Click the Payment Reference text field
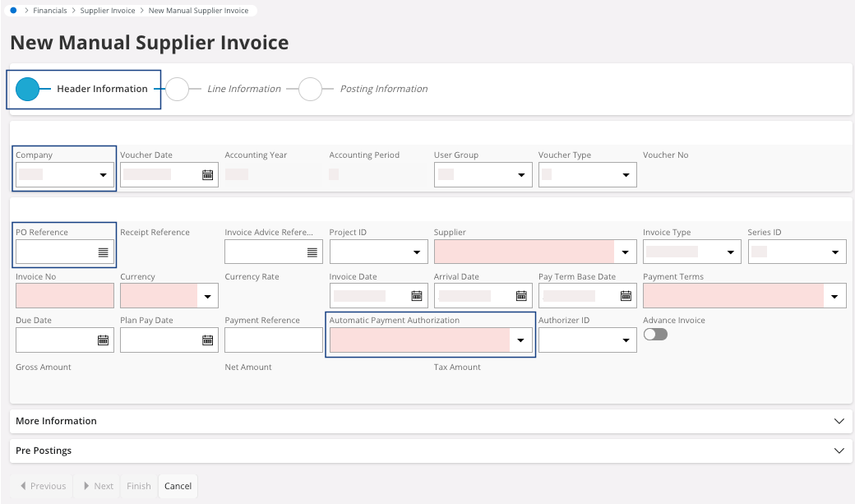855x504 pixels. pyautogui.click(x=273, y=340)
